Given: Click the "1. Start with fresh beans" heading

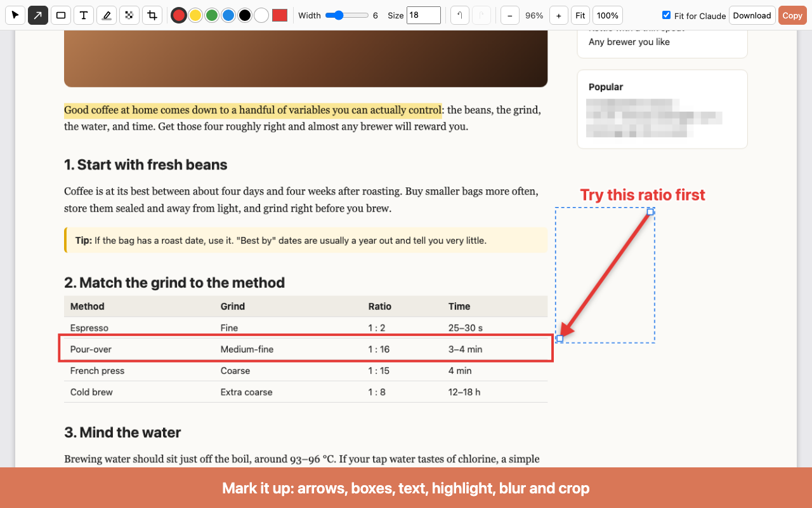Looking at the screenshot, I should (x=146, y=165).
